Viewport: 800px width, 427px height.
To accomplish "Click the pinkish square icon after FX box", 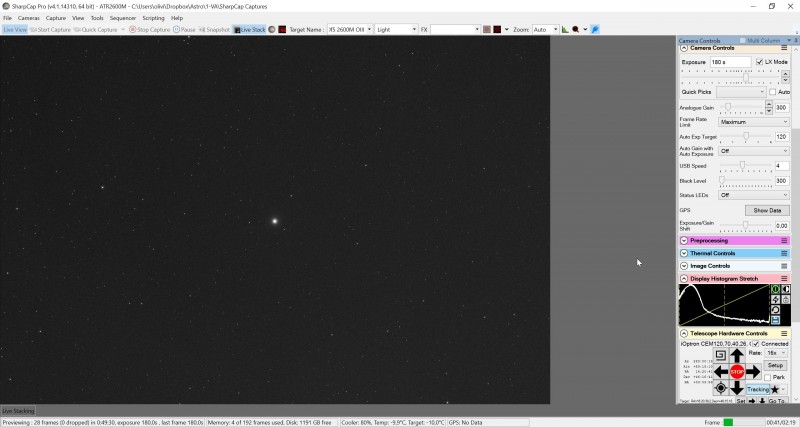I will coord(487,30).
